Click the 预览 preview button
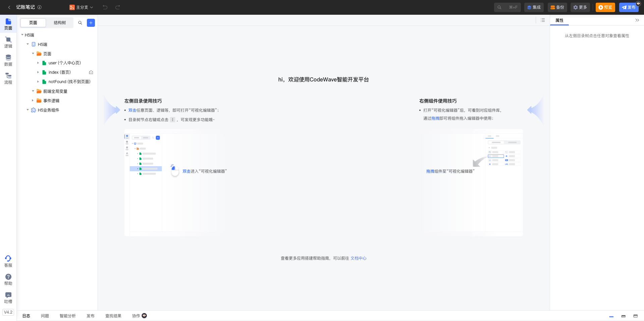The image size is (644, 321). [605, 7]
